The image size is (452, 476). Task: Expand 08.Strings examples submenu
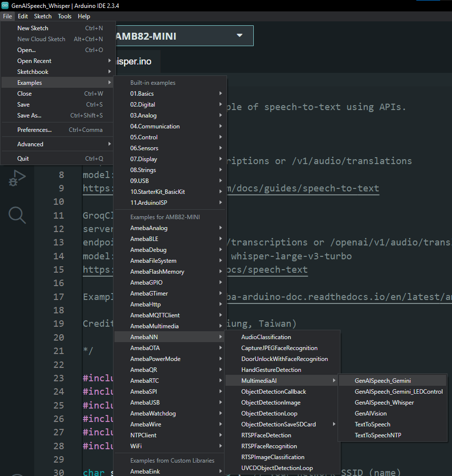170,170
